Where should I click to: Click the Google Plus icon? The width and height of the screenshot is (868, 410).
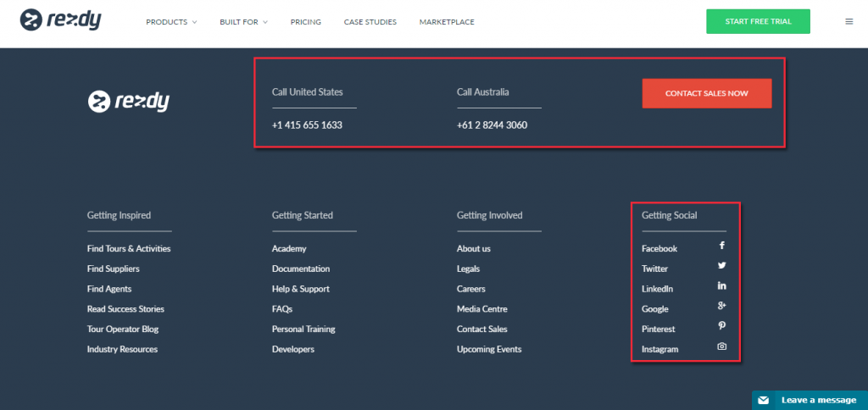[722, 306]
